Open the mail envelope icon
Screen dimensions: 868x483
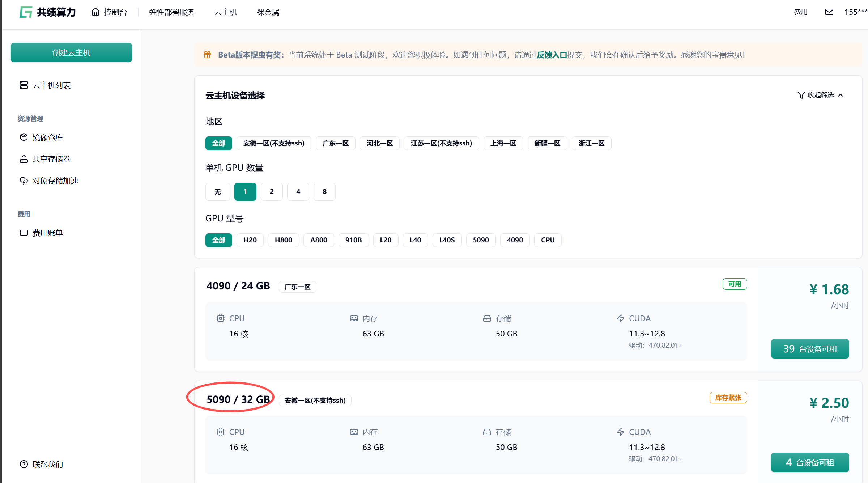[829, 12]
